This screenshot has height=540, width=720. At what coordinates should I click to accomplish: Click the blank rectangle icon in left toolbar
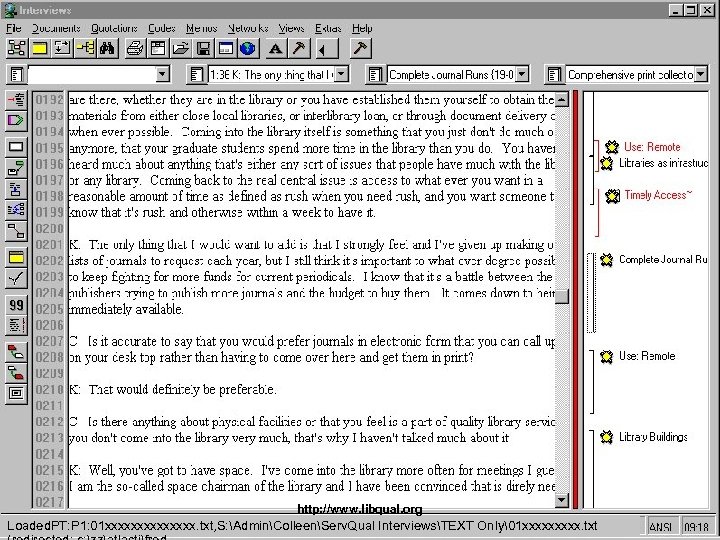(17, 147)
